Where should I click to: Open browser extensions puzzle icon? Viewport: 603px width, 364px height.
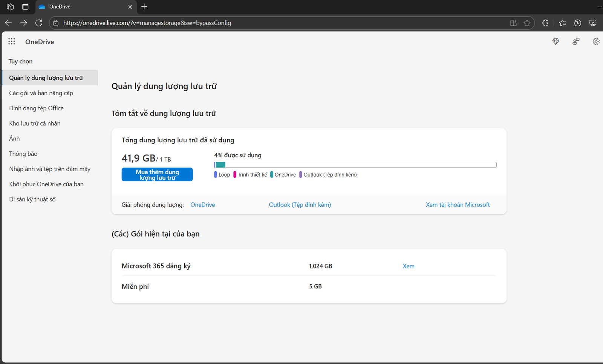[545, 23]
